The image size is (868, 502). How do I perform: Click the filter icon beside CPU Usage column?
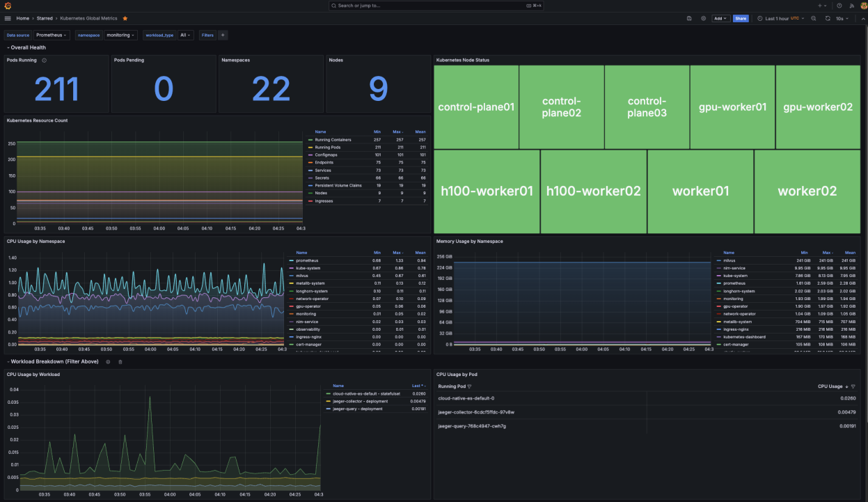click(x=853, y=386)
